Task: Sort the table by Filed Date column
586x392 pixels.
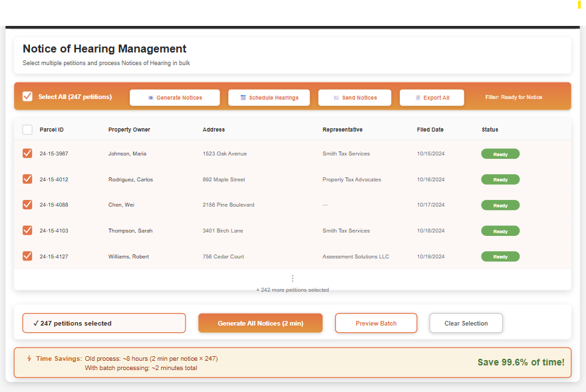Action: coord(430,130)
